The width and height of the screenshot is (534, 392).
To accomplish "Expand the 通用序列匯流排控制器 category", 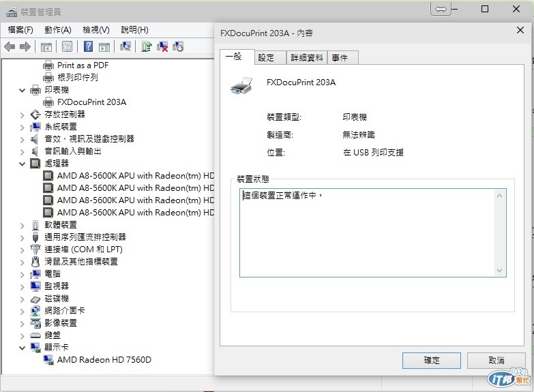I will pyautogui.click(x=22, y=237).
